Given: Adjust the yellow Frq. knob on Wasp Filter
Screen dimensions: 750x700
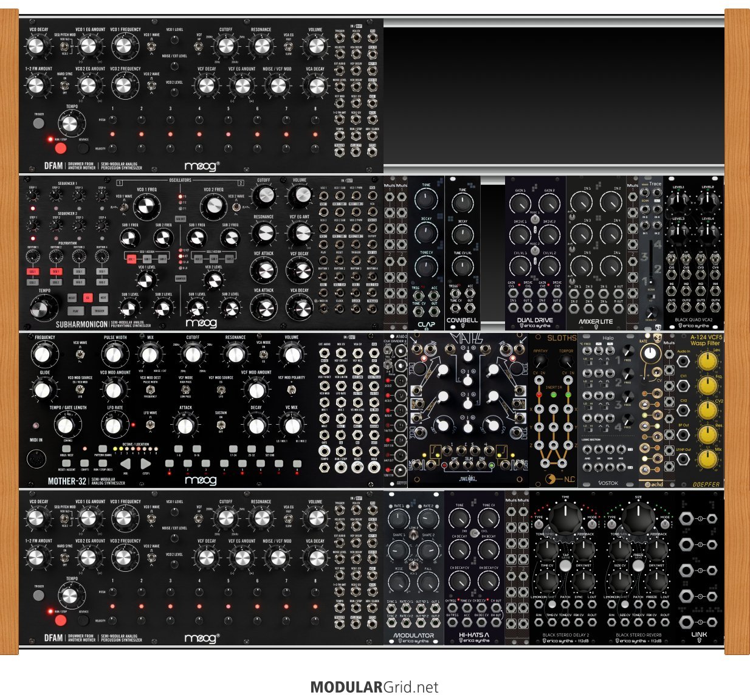Looking at the screenshot, I should (x=706, y=385).
